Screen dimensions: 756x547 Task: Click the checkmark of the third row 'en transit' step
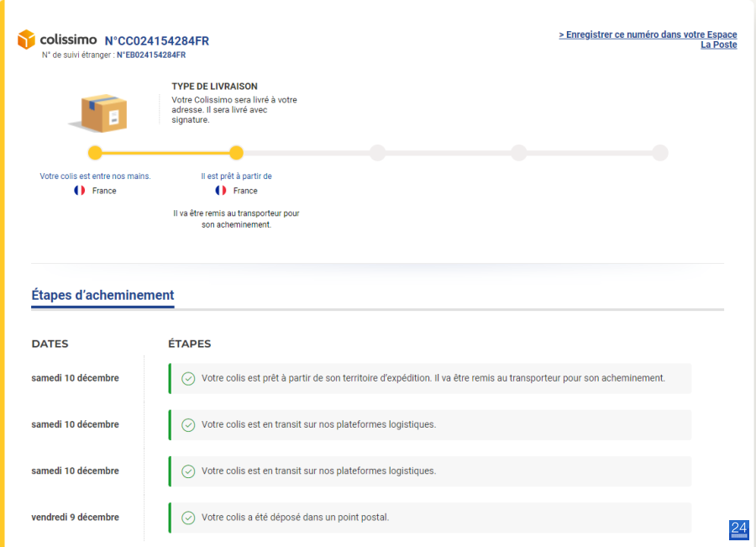click(x=188, y=471)
